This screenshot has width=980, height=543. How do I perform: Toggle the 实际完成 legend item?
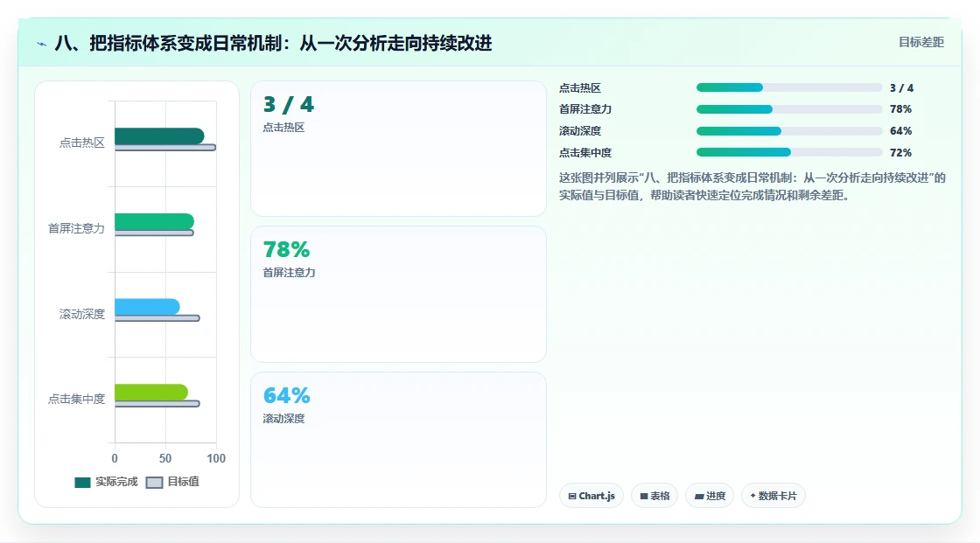106,482
